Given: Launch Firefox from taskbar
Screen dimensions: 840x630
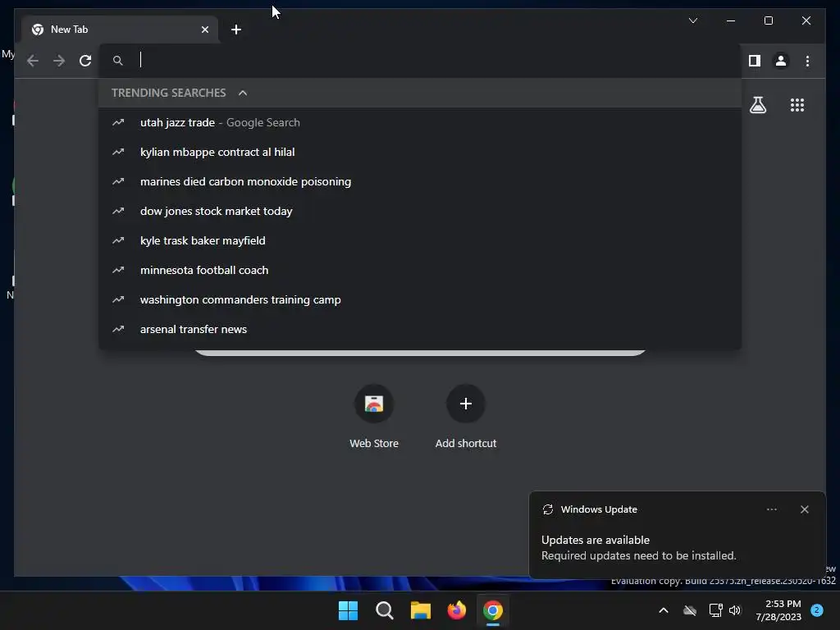Looking at the screenshot, I should (456, 610).
